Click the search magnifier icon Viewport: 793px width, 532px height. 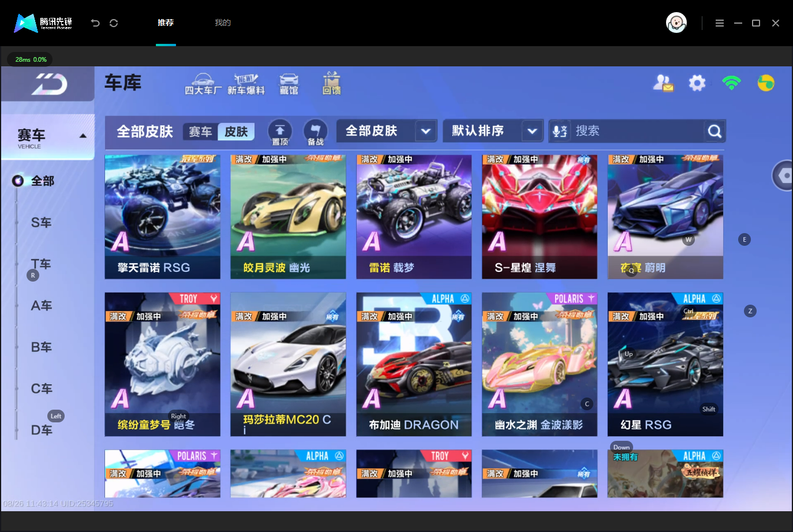tap(715, 132)
